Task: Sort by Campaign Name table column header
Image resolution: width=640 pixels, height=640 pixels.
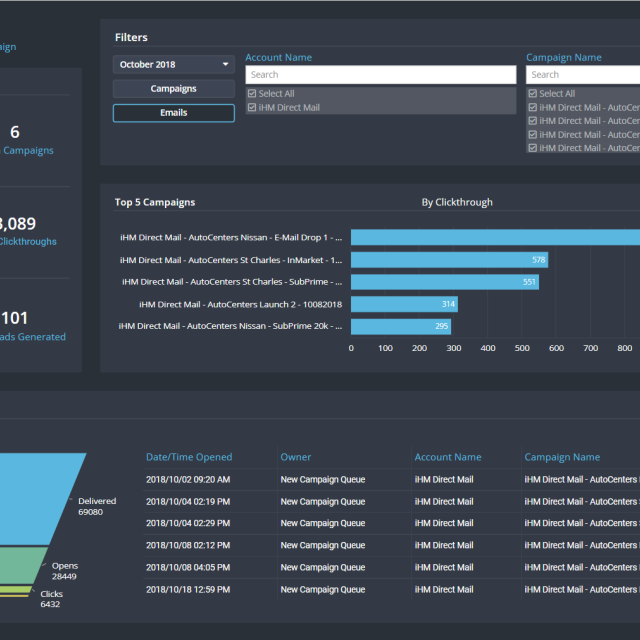Action: coord(562,457)
